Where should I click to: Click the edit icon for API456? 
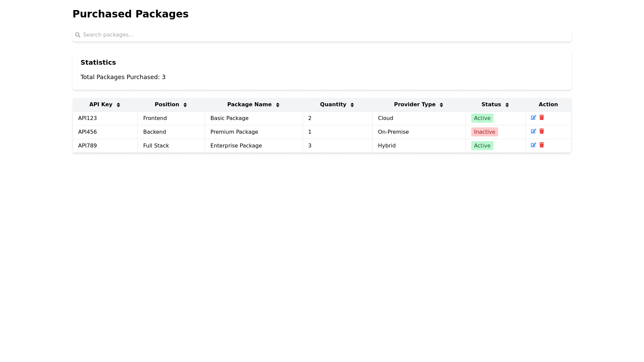(533, 131)
